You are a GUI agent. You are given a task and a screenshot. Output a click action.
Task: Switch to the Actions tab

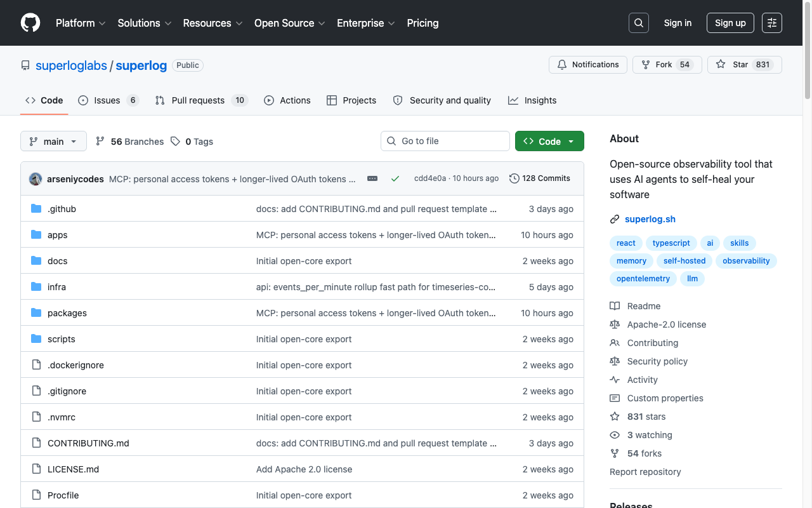pos(287,100)
